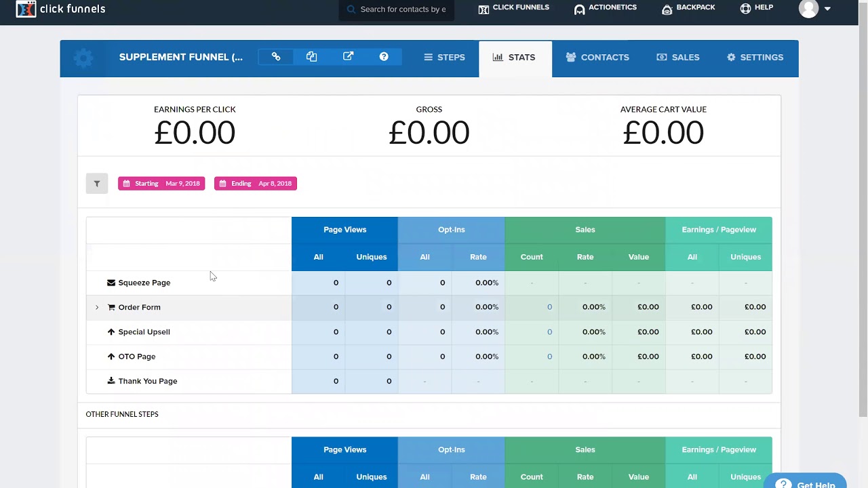Screen dimensions: 868x488
Task: Click the user avatar icon
Action: tap(808, 8)
